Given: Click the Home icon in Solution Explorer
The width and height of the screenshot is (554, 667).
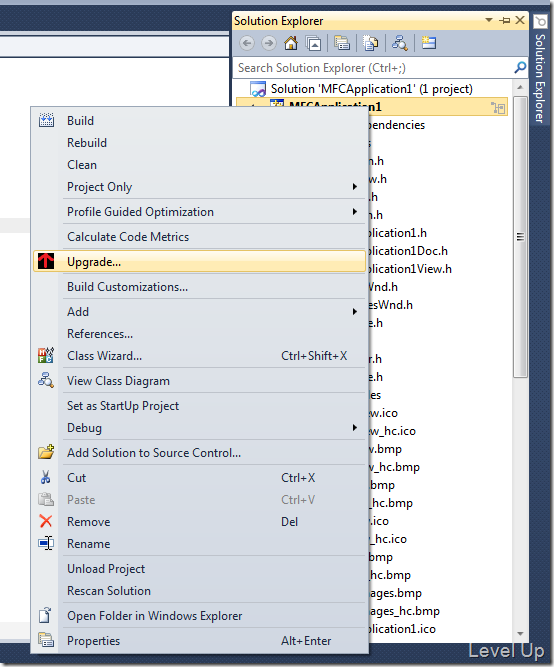Looking at the screenshot, I should click(291, 43).
